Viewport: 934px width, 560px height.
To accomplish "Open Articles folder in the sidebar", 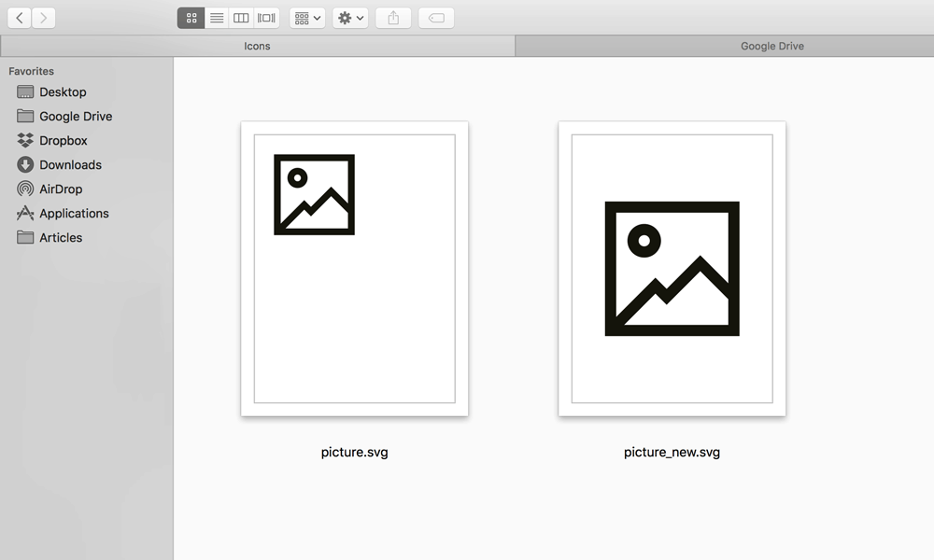I will 86,237.
